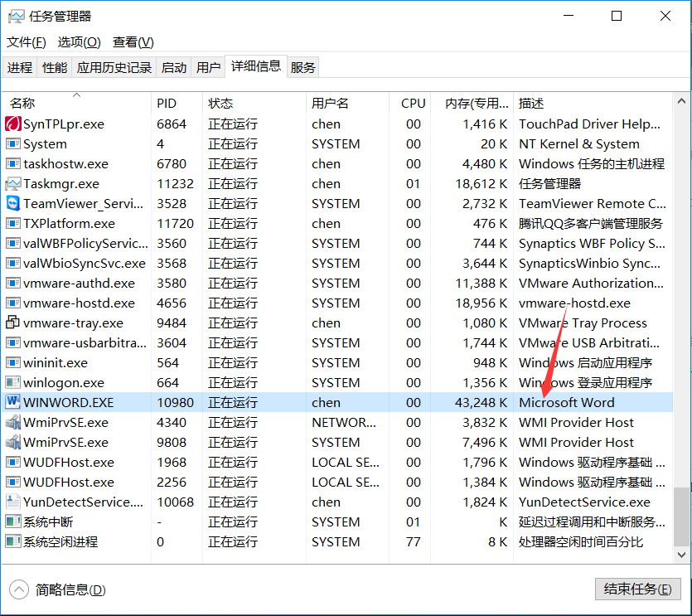Screen dimensions: 692x616
Task: Switch to the 性能 tab
Action: pos(55,68)
